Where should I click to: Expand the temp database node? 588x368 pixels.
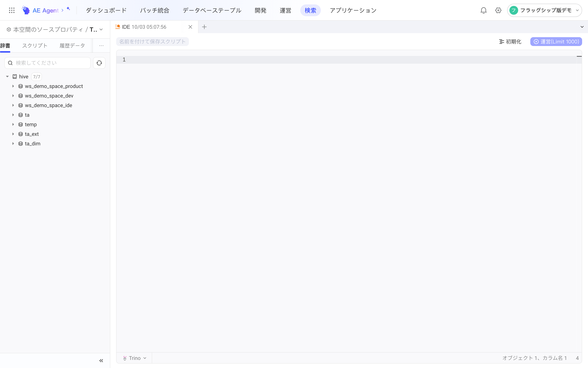13,124
